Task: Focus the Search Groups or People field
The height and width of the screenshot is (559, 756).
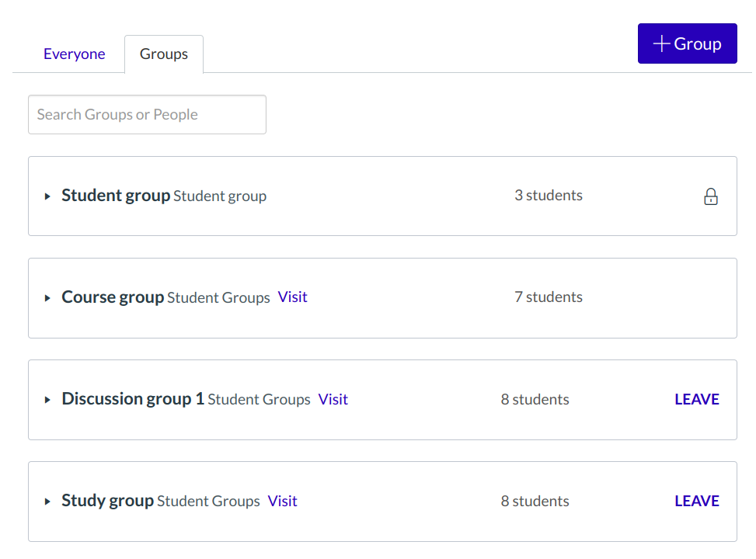Action: (x=147, y=115)
